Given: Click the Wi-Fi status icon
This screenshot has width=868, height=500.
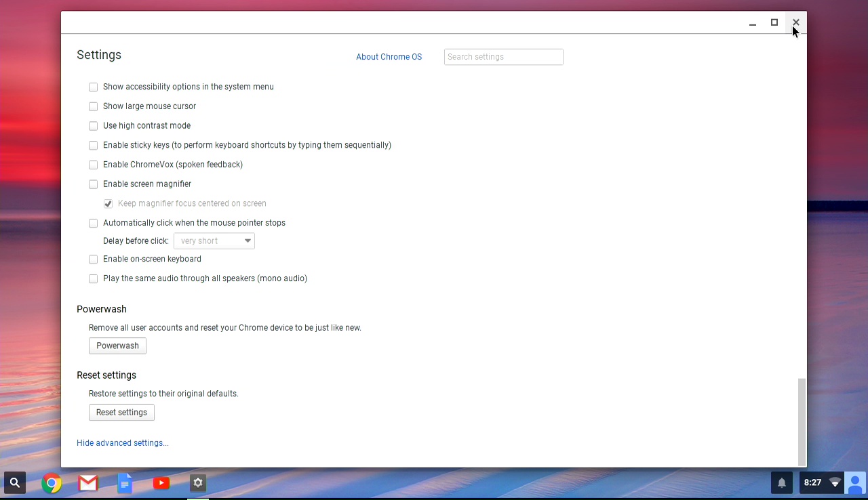Looking at the screenshot, I should (835, 483).
